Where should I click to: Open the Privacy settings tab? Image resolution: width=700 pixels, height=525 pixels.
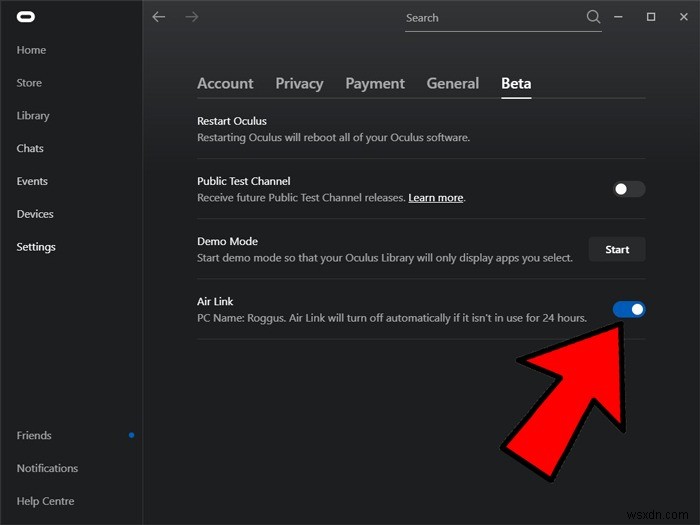(x=299, y=84)
